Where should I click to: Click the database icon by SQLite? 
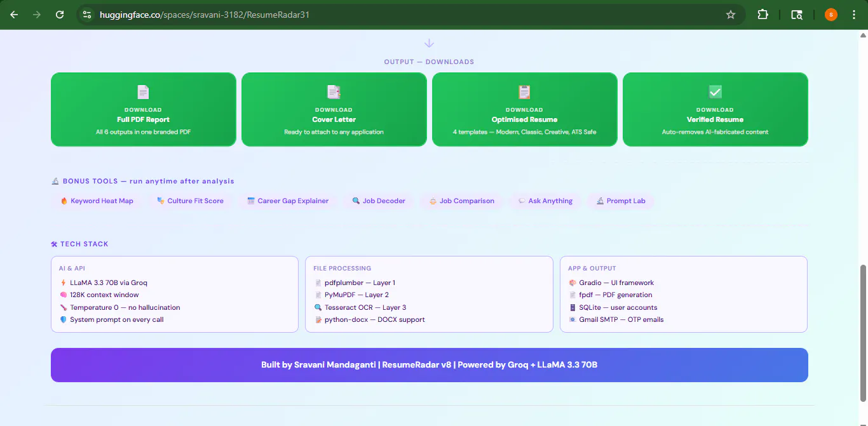tap(573, 307)
